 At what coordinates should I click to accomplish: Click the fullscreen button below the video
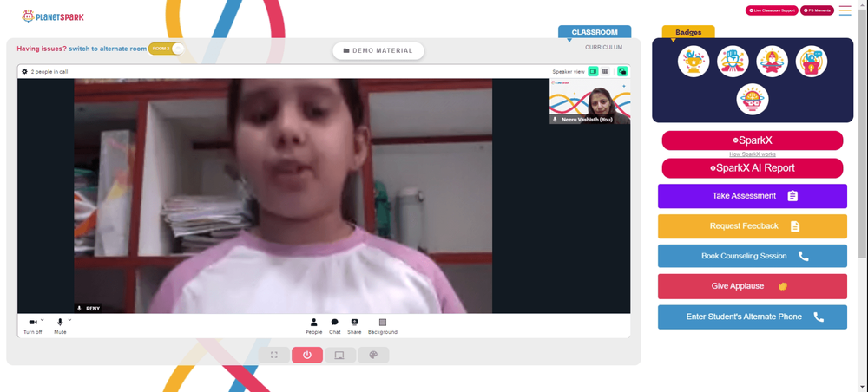coord(274,355)
